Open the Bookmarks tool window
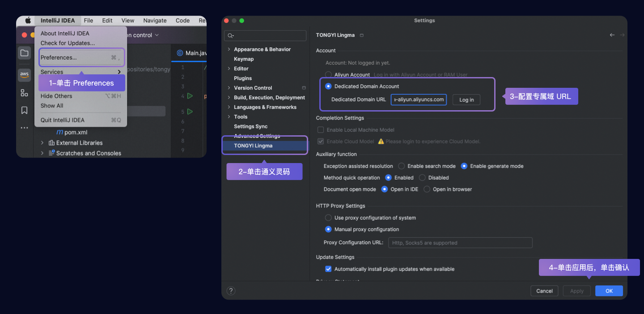The width and height of the screenshot is (644, 314). [x=24, y=110]
